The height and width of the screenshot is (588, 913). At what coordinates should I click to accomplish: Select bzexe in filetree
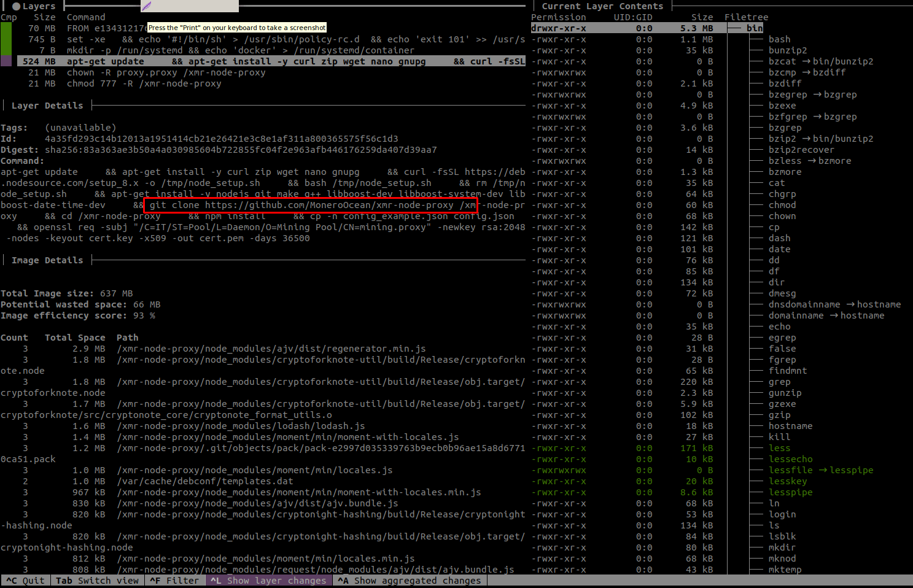pyautogui.click(x=782, y=106)
